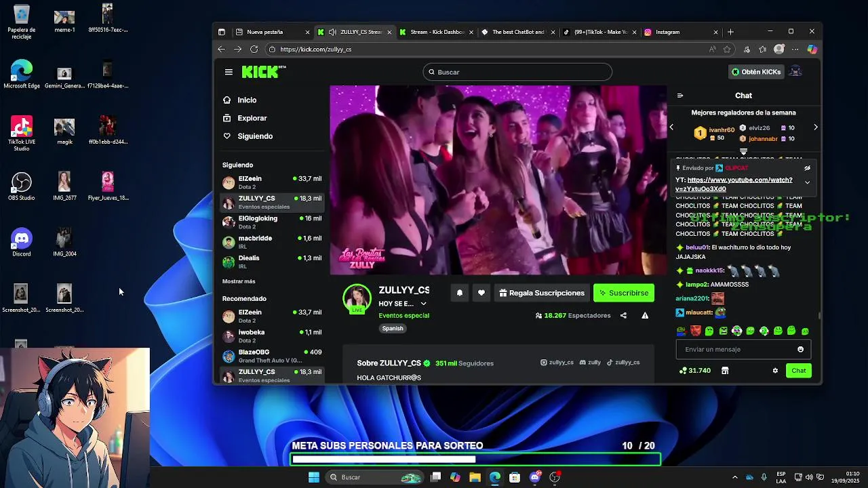Open TikTok link zullyy_cs

pyautogui.click(x=623, y=363)
